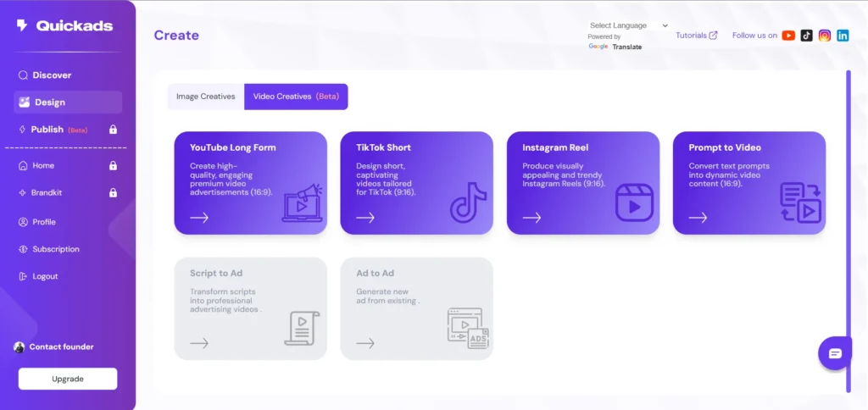Image resolution: width=868 pixels, height=410 pixels.
Task: Click the laptop megaphone icon on YouTube card
Action: [x=303, y=203]
